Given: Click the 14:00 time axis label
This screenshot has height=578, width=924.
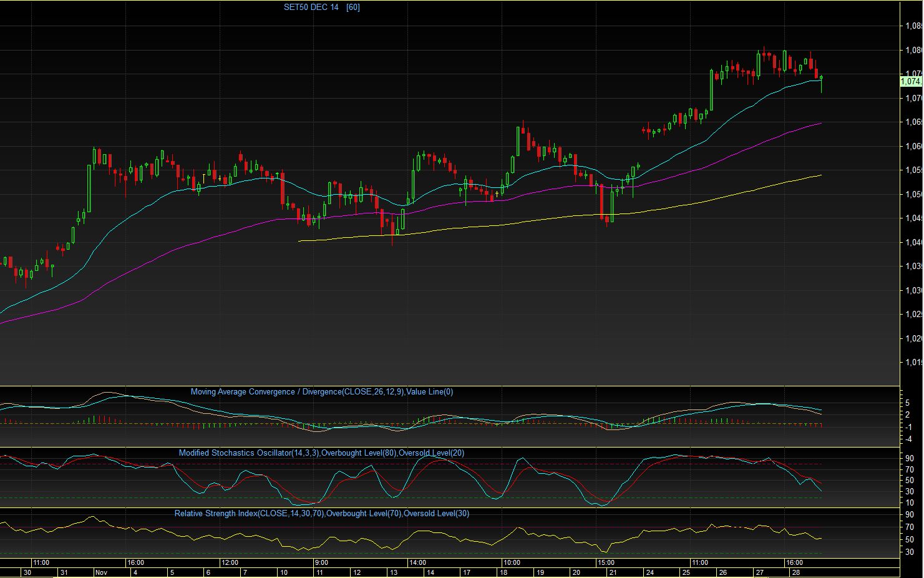Looking at the screenshot, I should click(417, 563).
